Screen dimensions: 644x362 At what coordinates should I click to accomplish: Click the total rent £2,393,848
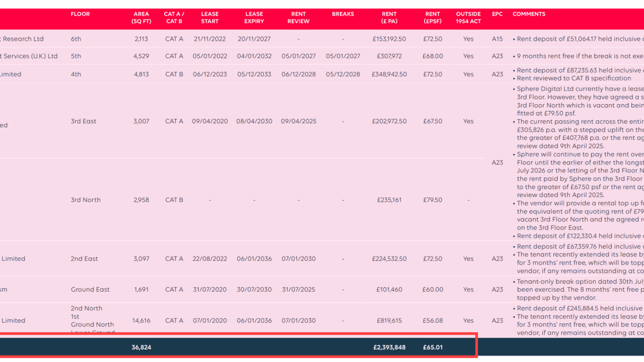pos(389,347)
